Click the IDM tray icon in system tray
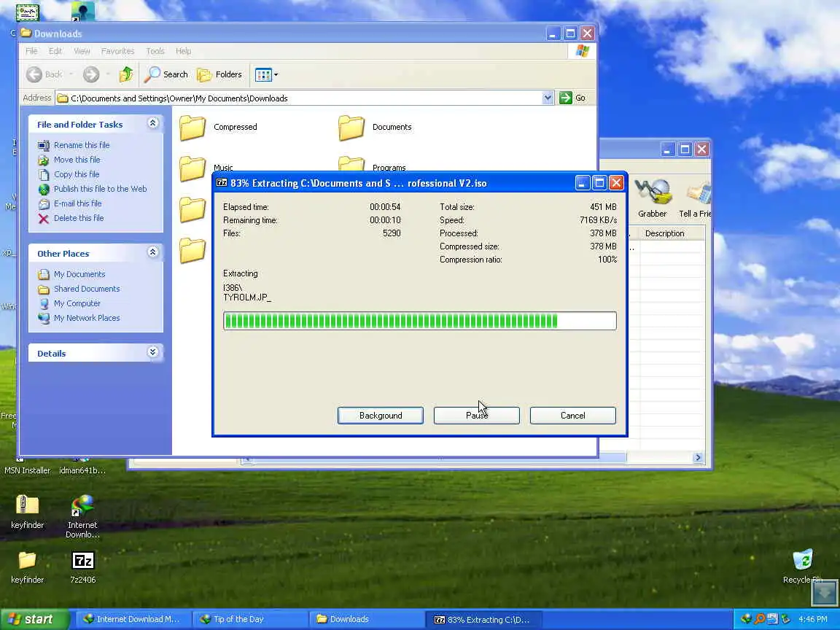Screen dimensions: 840x630 tap(746, 619)
